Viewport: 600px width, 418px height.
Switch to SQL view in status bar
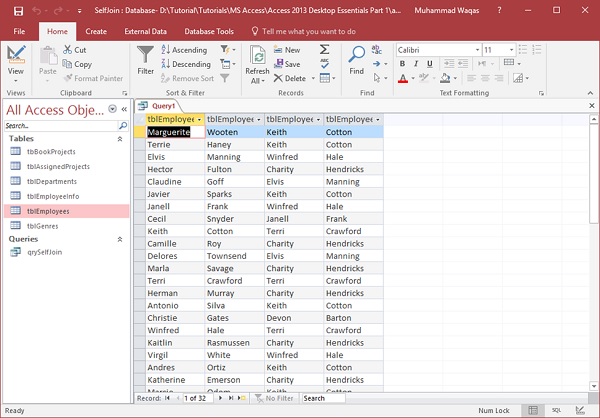tap(557, 410)
